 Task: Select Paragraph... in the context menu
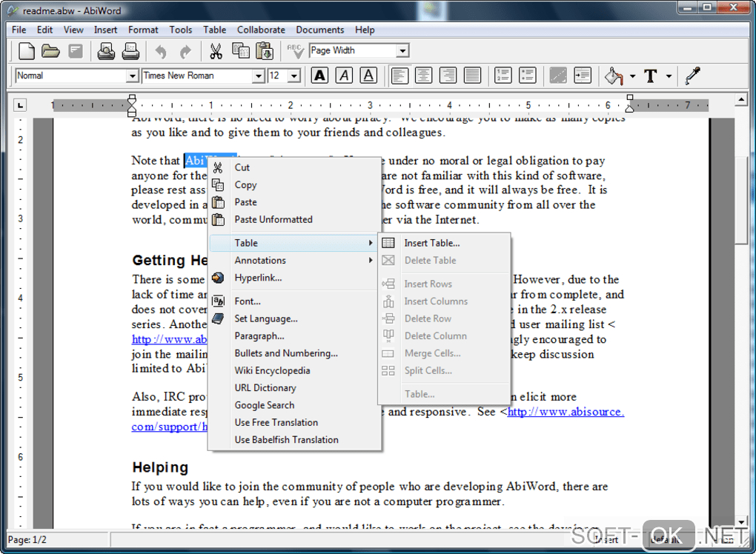click(x=259, y=336)
